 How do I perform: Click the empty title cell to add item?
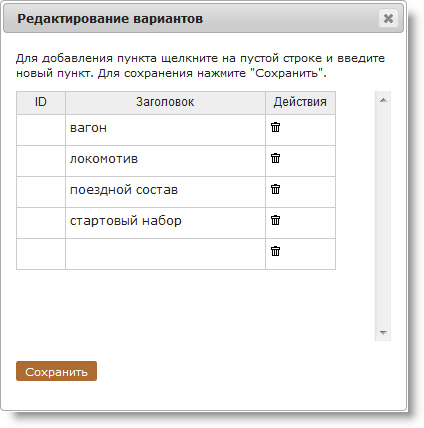pos(165,254)
